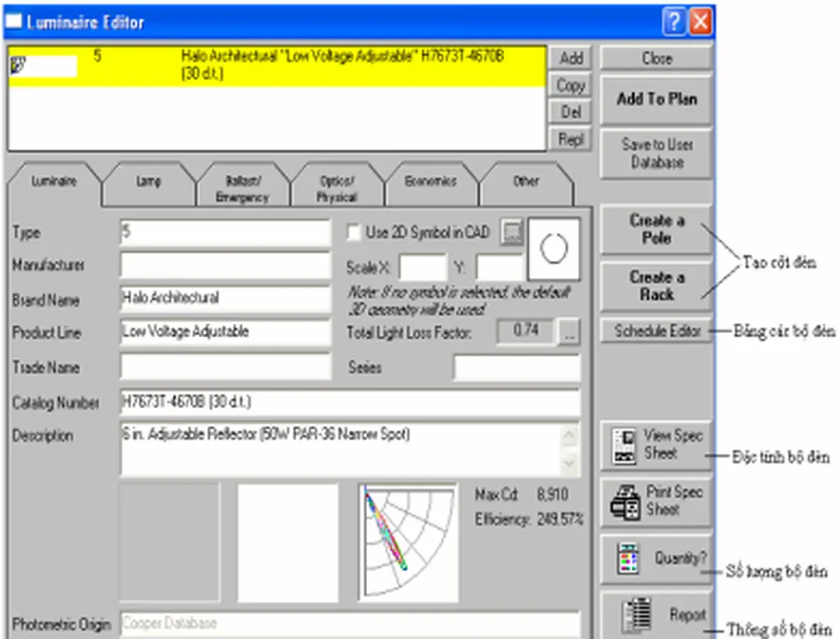Open the Report document icon
Viewport: 840px width, 639px height.
click(x=635, y=616)
